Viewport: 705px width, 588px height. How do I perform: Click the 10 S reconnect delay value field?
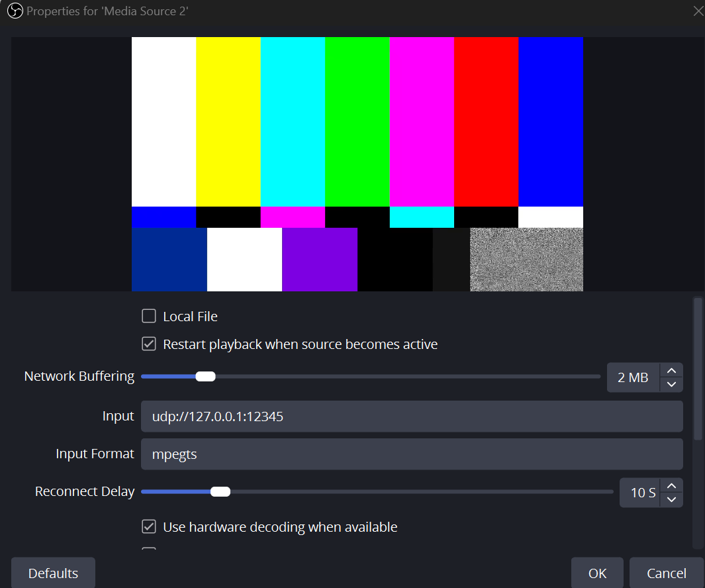pos(640,493)
